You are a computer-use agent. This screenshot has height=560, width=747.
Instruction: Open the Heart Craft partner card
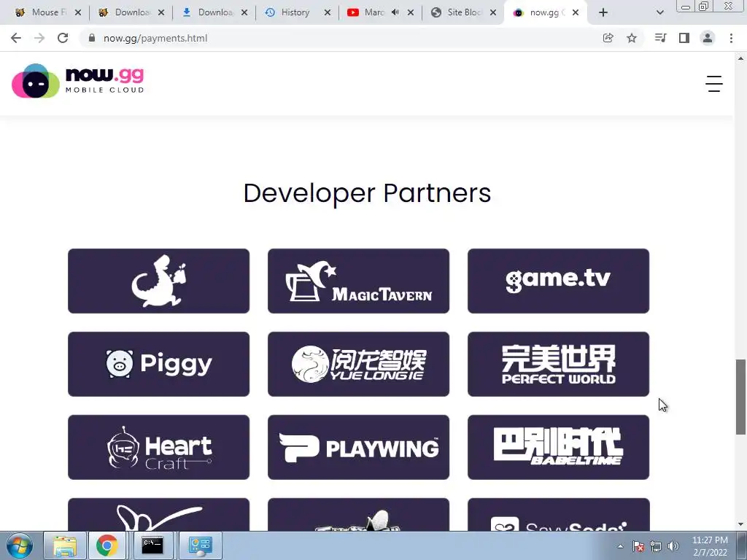158,447
